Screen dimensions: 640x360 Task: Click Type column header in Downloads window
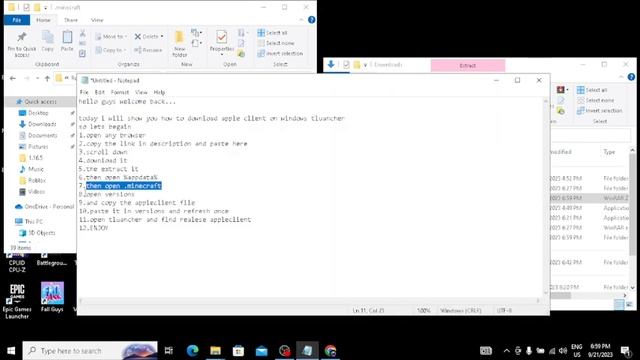[x=609, y=152]
